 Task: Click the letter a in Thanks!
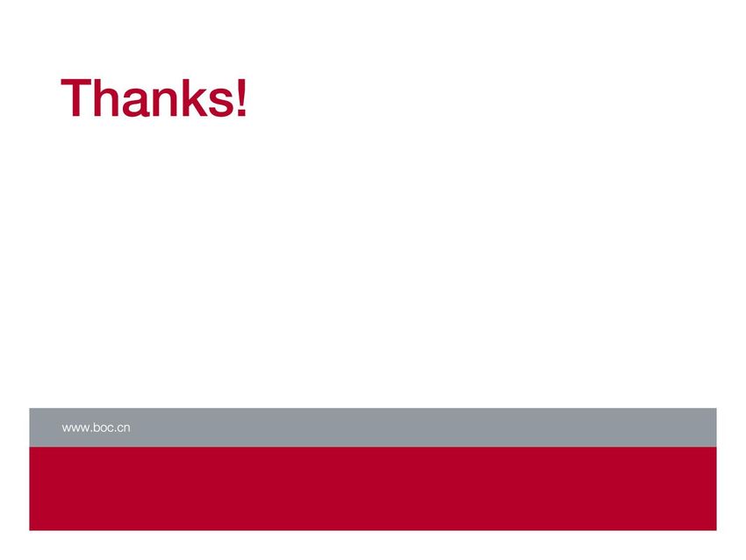tap(137, 103)
